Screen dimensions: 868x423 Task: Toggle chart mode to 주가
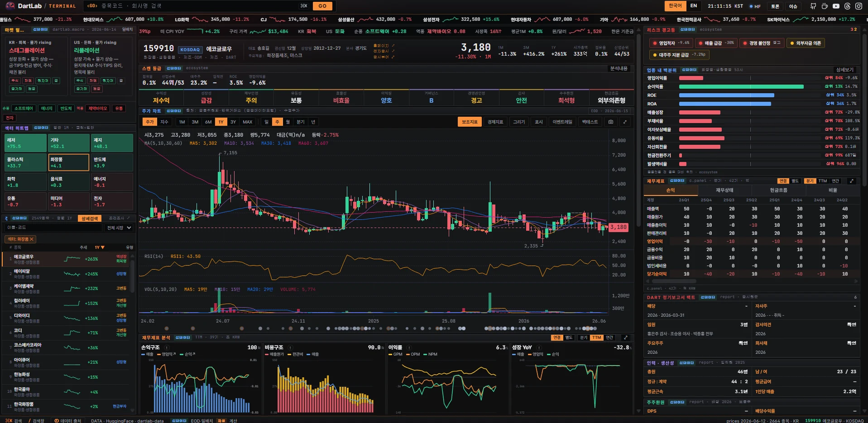tap(149, 122)
